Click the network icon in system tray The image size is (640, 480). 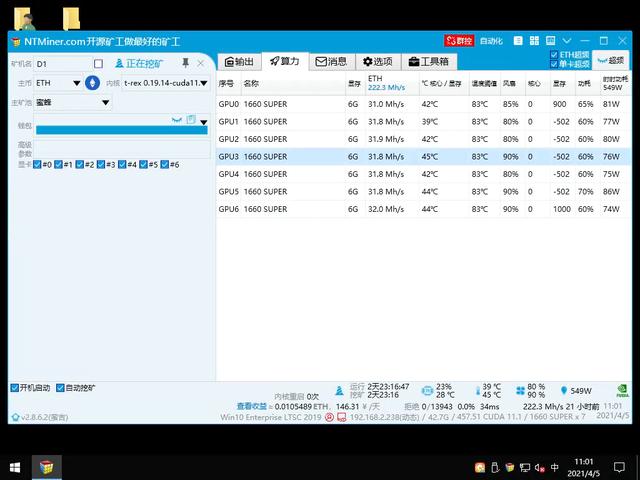525,467
